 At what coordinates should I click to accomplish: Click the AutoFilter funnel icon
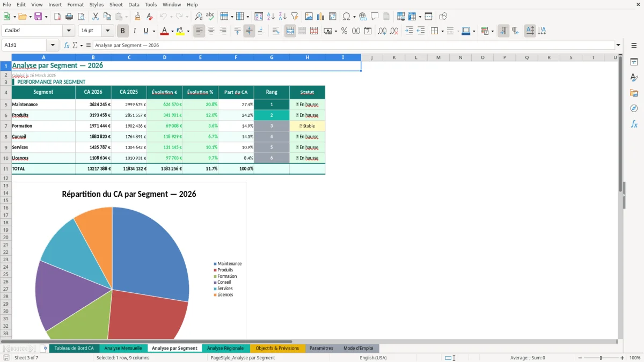coord(295,17)
